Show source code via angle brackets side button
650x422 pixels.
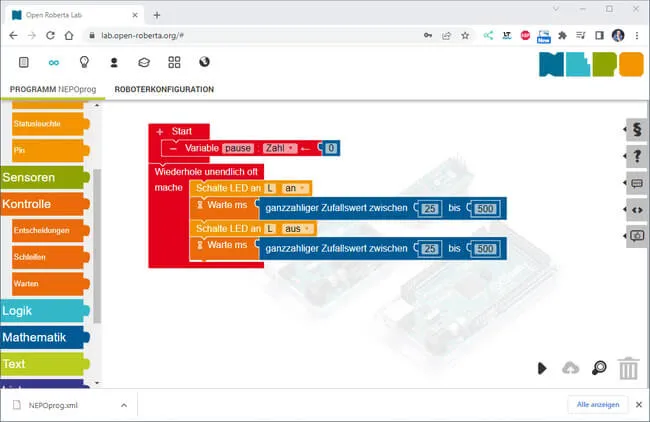(636, 210)
